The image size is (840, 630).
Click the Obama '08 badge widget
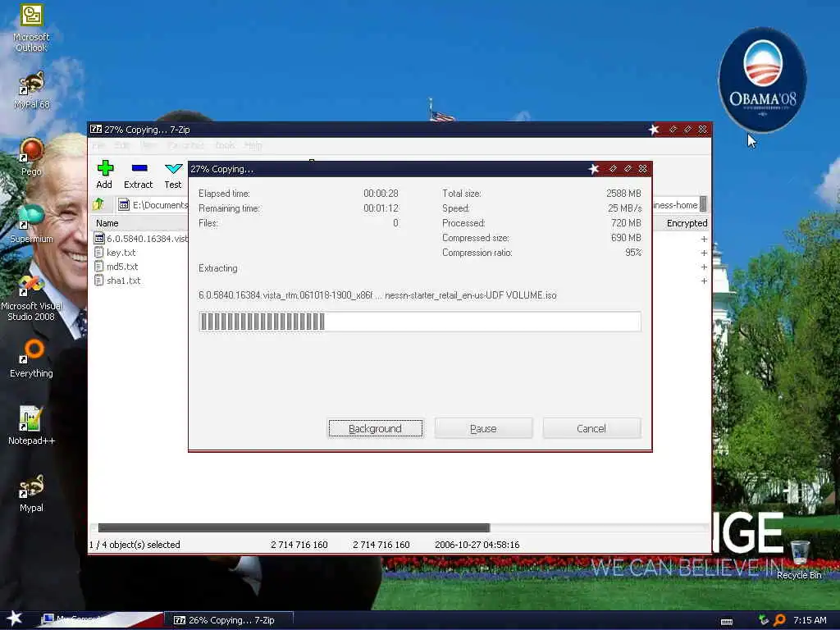point(762,80)
